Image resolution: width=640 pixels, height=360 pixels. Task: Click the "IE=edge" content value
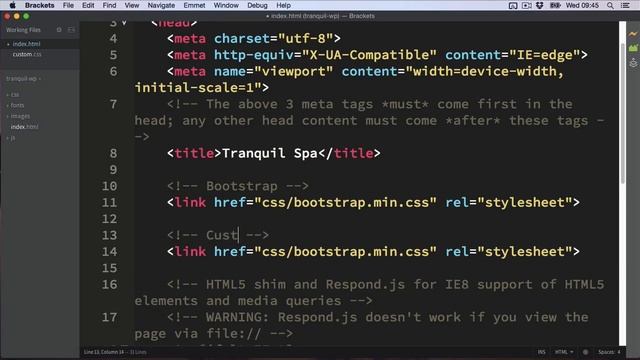[544, 55]
